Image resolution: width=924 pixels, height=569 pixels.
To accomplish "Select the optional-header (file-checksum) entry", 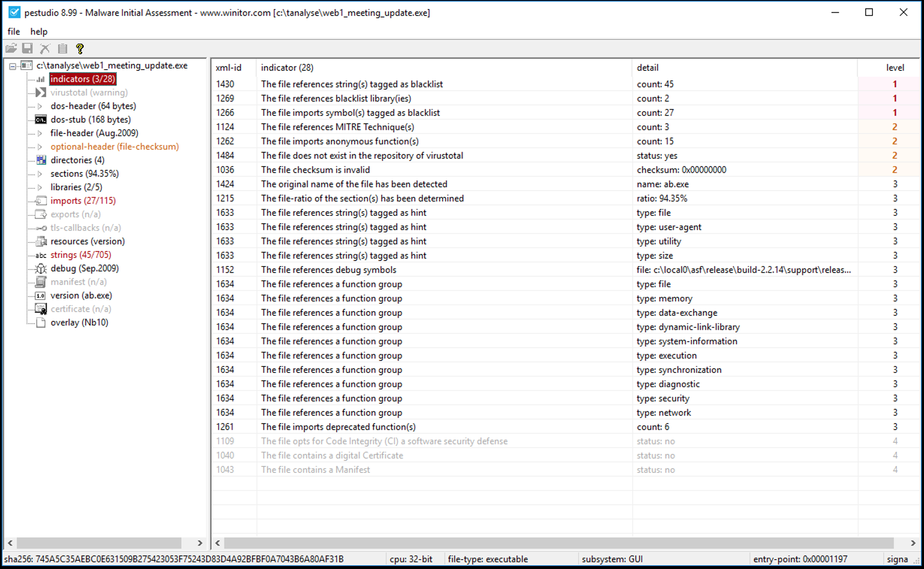I will point(115,147).
